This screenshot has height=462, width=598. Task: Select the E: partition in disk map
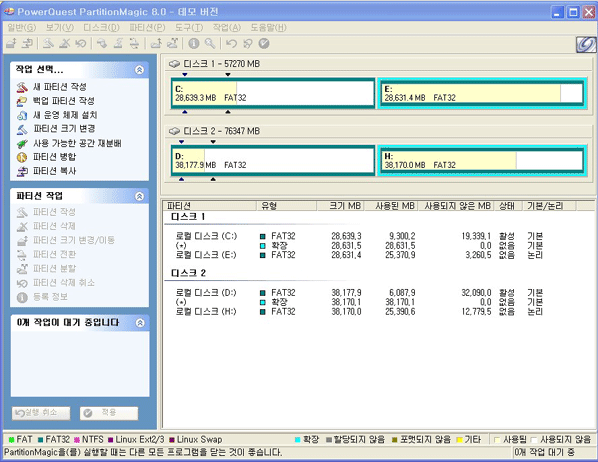[482, 93]
